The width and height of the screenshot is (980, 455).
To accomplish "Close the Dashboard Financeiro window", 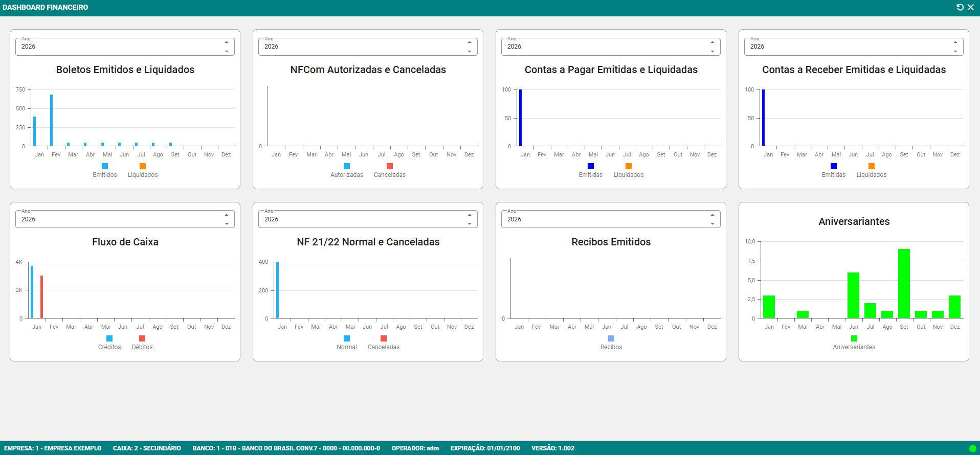I will (x=970, y=7).
